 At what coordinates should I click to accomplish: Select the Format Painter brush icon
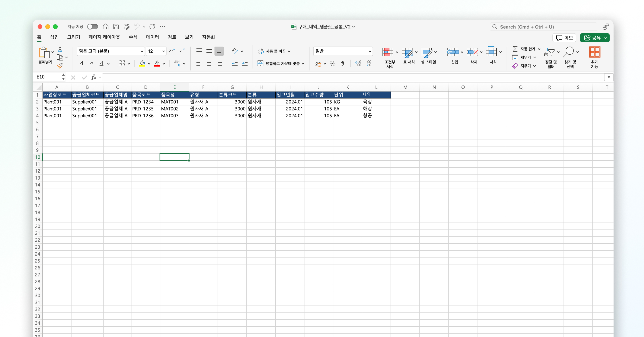60,66
